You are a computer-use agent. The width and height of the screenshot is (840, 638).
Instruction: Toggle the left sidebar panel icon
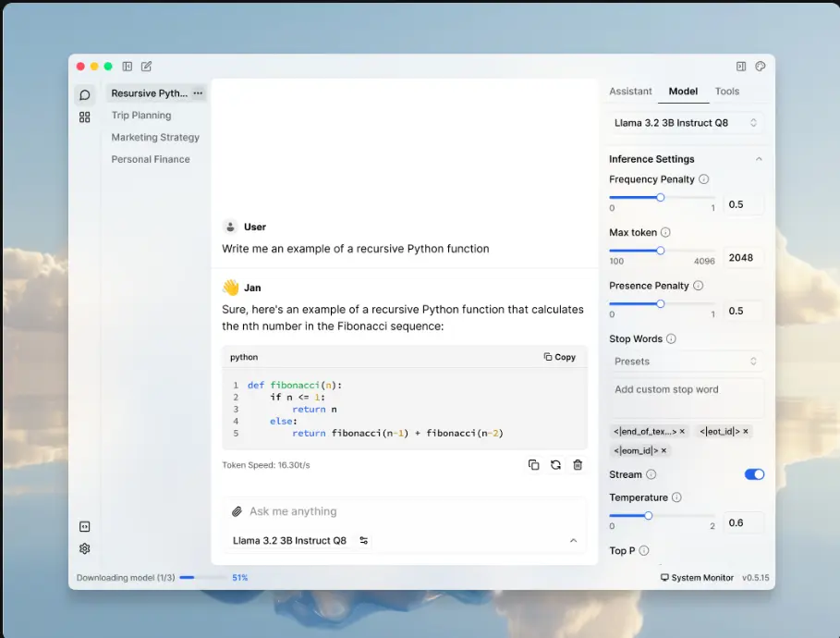tap(128, 67)
